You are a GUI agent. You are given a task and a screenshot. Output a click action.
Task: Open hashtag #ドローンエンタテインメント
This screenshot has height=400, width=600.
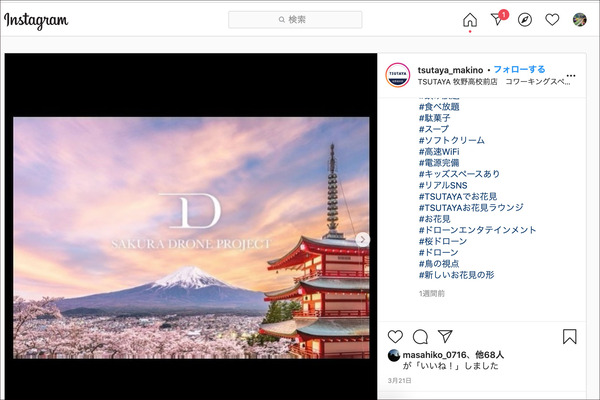(478, 230)
